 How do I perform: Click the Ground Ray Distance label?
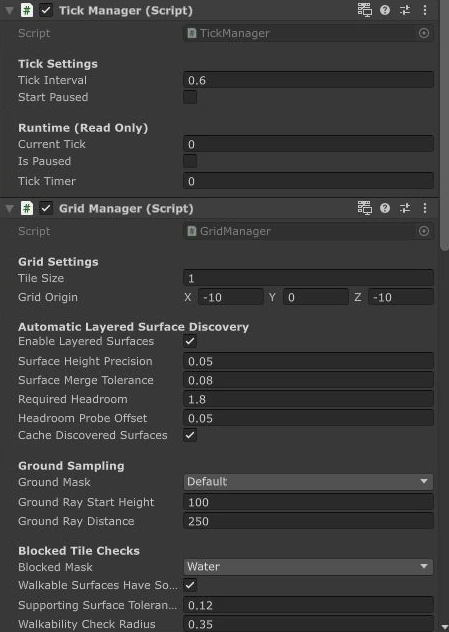click(76, 521)
